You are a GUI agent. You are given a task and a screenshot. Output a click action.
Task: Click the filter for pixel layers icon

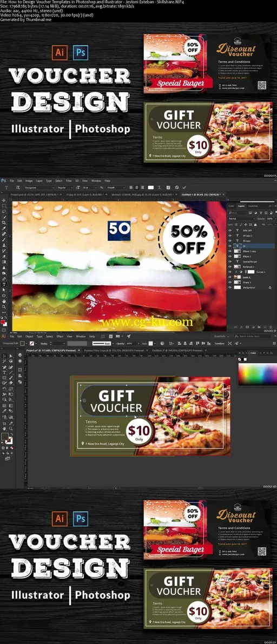tap(250, 213)
